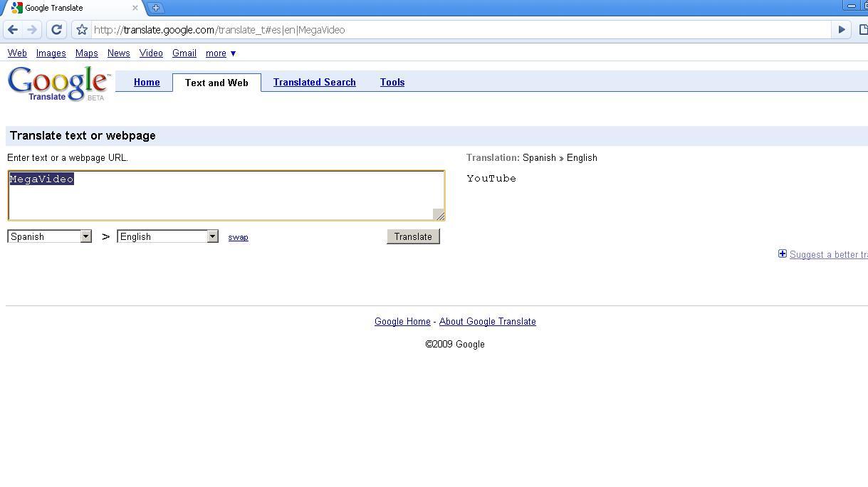Image resolution: width=868 pixels, height=487 pixels.
Task: Click inside the MegaVideo text input box
Action: (226, 196)
